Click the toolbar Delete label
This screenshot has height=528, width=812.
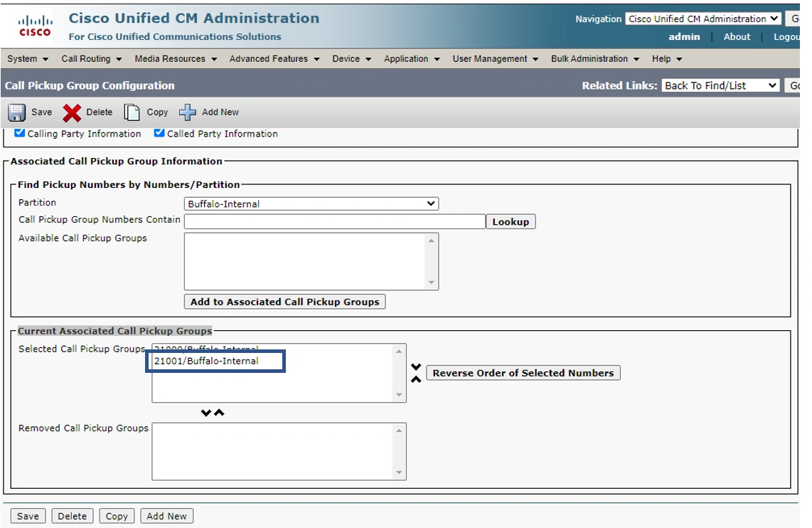(100, 112)
